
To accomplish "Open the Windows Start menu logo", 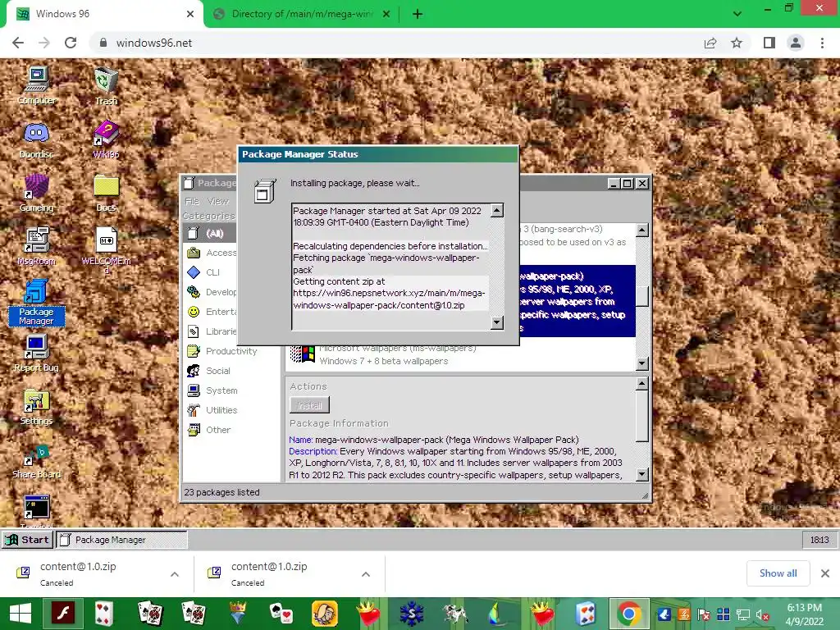I will tap(21, 614).
